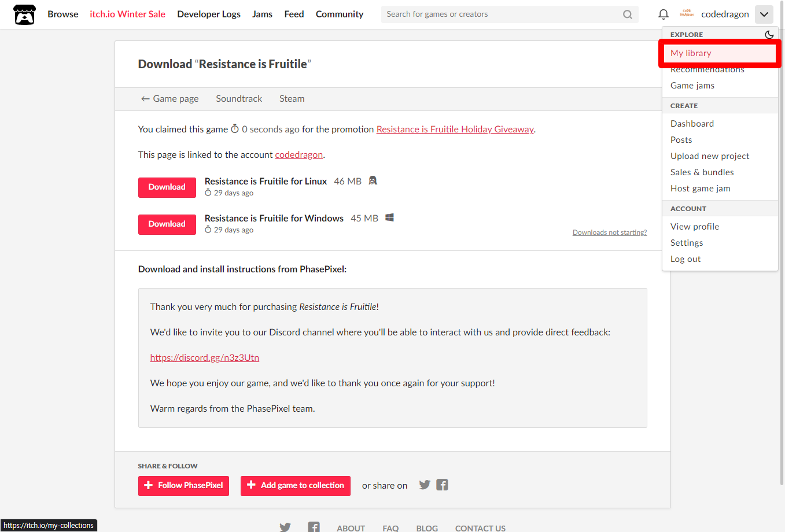Viewport: 785px width, 532px height.
Task: Click codedragon linked account link
Action: [298, 155]
